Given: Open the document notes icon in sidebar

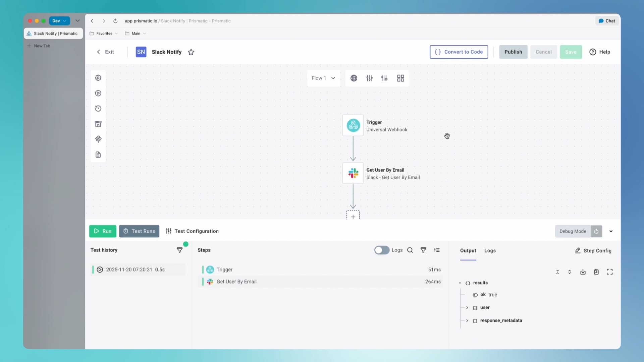Looking at the screenshot, I should click(98, 155).
